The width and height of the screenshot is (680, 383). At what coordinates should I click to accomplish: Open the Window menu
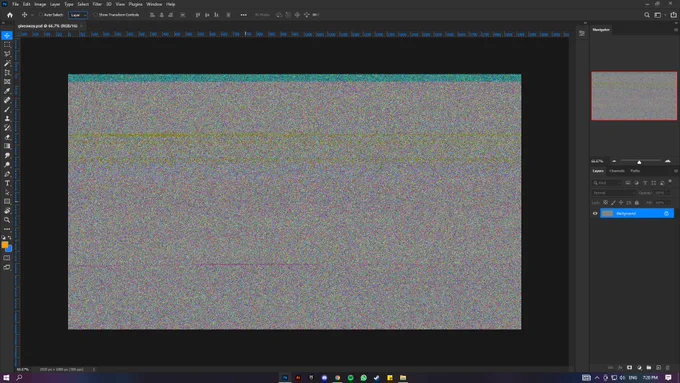click(154, 4)
